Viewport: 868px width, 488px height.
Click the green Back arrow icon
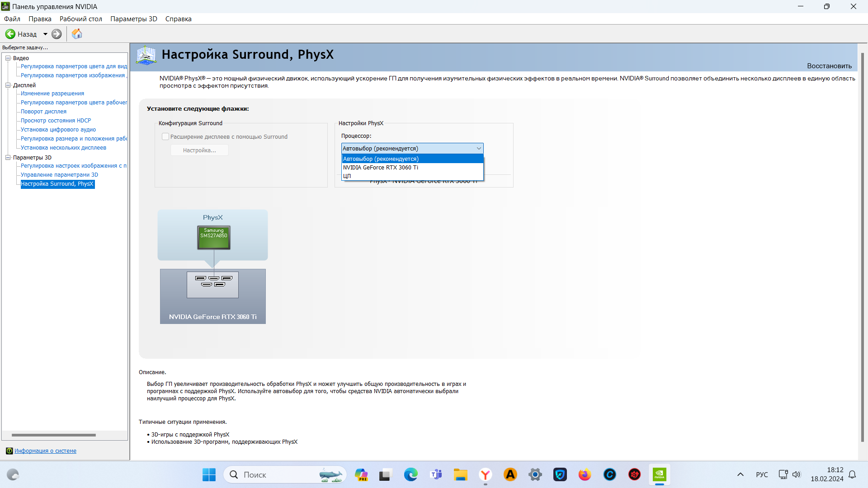pos(10,34)
